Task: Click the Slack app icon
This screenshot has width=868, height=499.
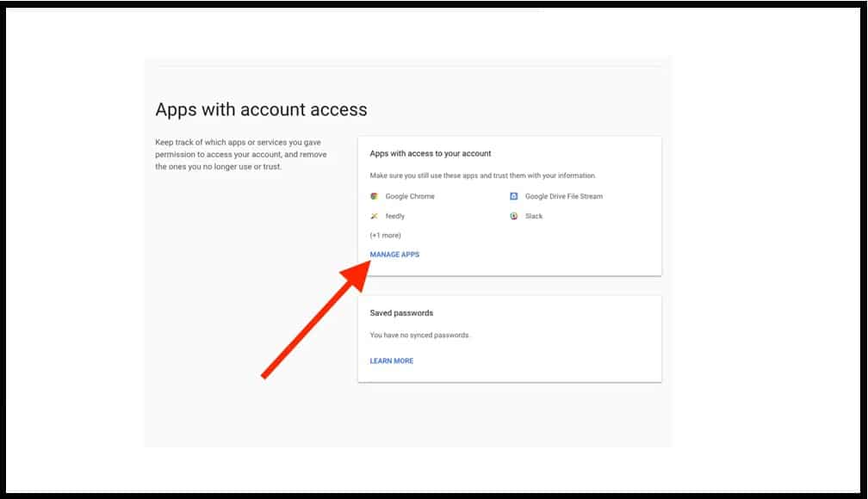Action: [x=514, y=216]
